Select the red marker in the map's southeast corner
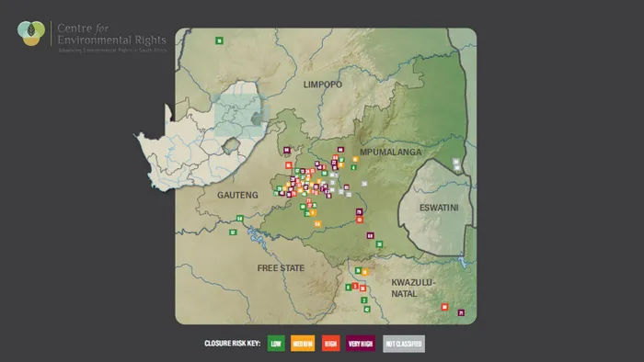The height and width of the screenshot is (362, 644). [444, 307]
